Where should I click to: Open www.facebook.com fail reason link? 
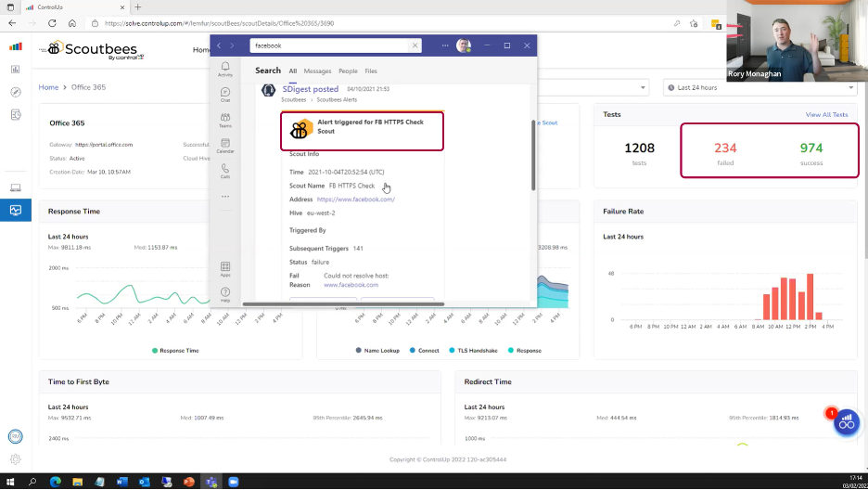[x=351, y=285]
